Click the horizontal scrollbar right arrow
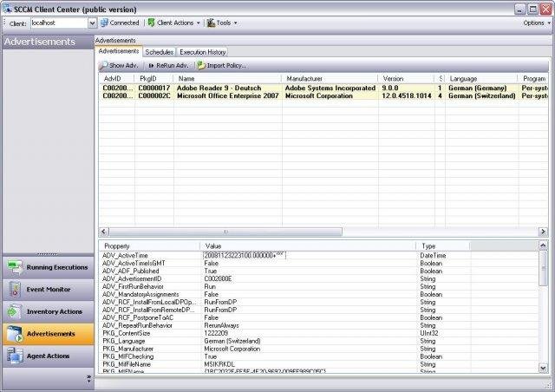Image resolution: width=555 pixels, height=392 pixels. (543, 232)
